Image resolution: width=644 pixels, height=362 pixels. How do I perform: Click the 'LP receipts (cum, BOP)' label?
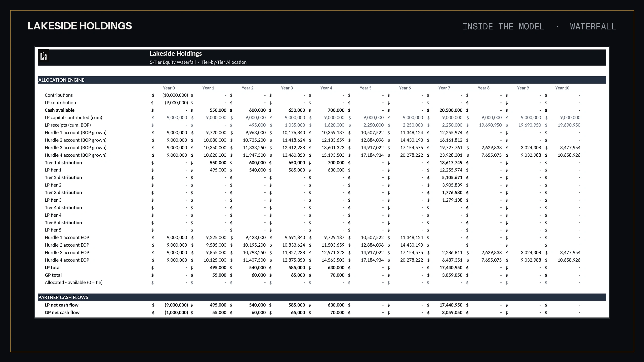click(x=68, y=125)
